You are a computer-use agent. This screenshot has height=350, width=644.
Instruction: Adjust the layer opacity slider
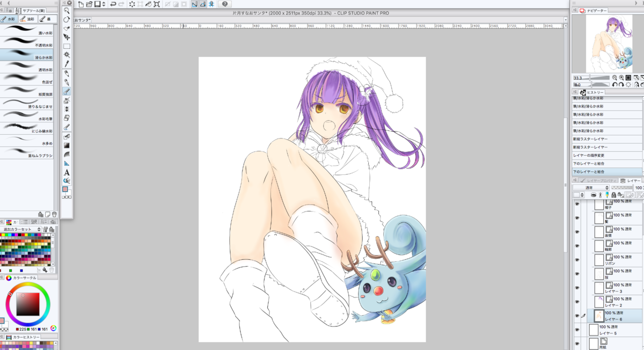(623, 188)
